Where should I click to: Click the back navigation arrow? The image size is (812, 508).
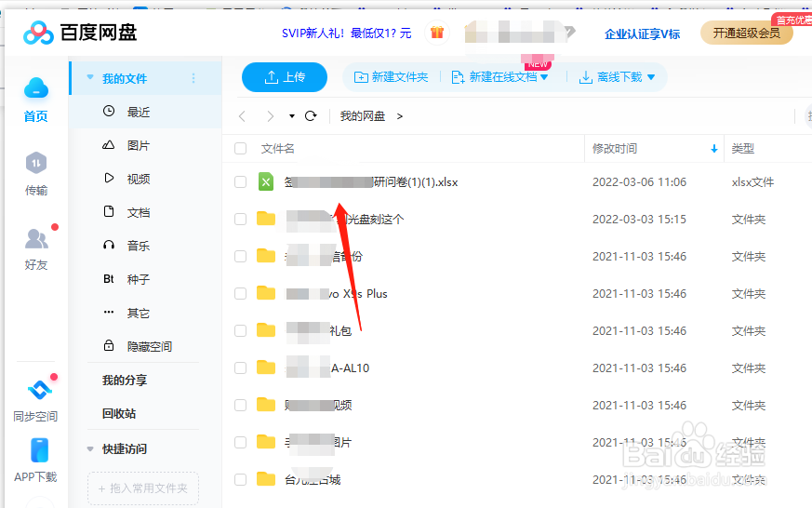coord(243,116)
